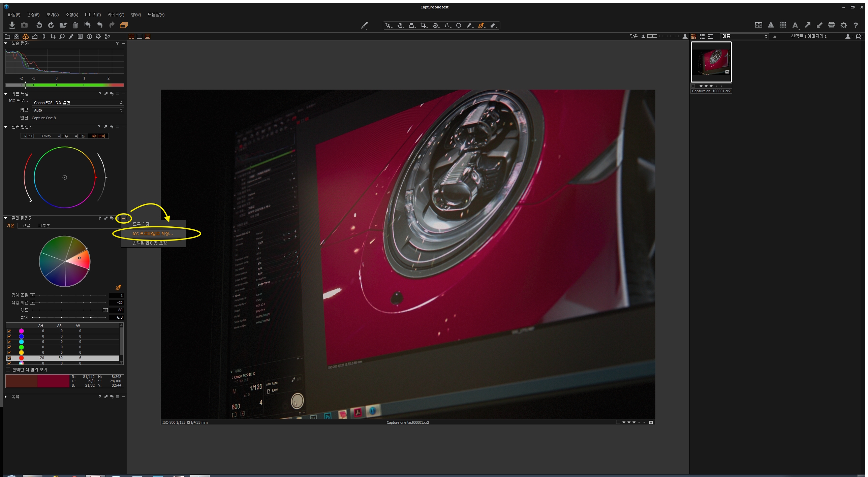The image size is (868, 477).
Task: Choose 'ICC 프로파일로 저장...' menu entry
Action: (153, 233)
